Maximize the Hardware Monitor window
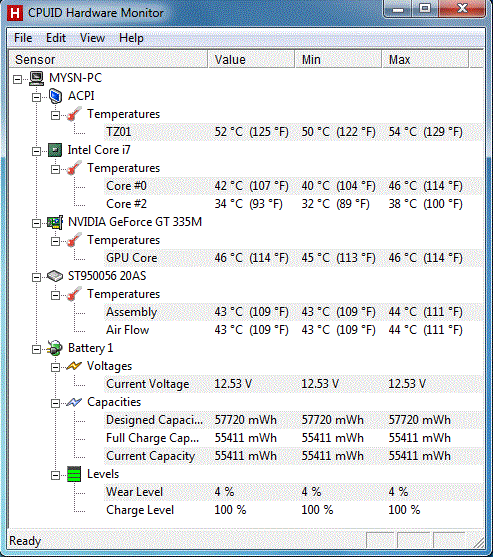This screenshot has height=557, width=493. (425, 9)
